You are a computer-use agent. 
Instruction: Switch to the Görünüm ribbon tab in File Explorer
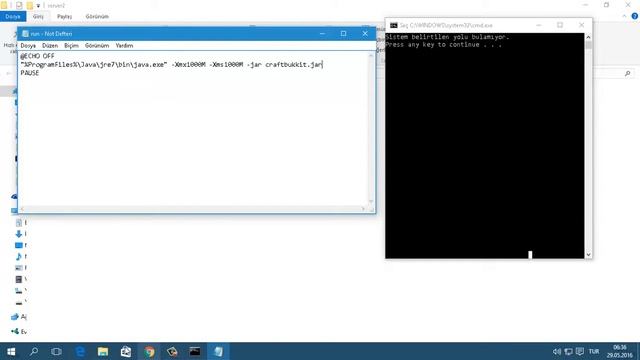[x=97, y=16]
